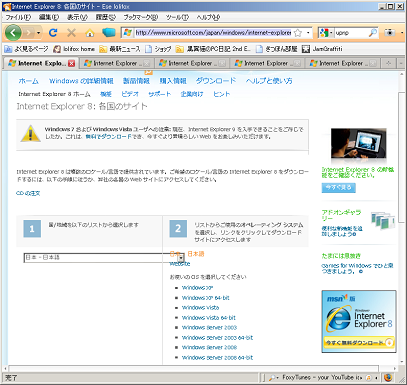
Task: Open the ツール(T) menu
Action: [177, 17]
